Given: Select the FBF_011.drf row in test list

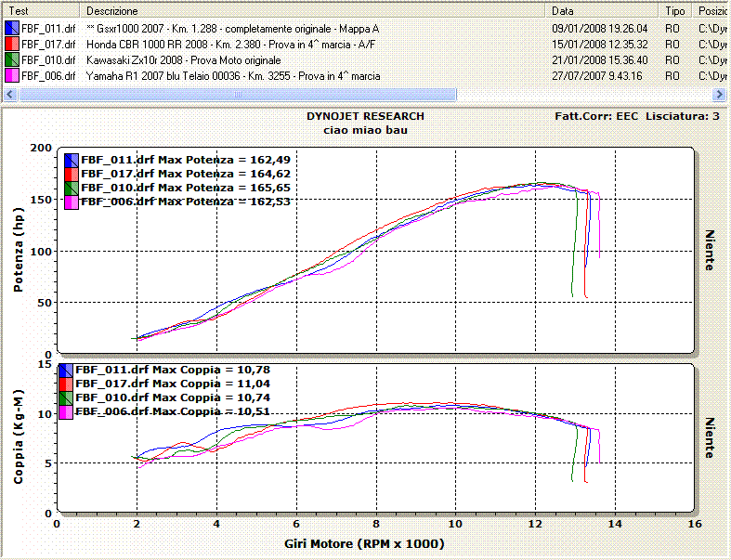Looking at the screenshot, I should pyautogui.click(x=366, y=29).
